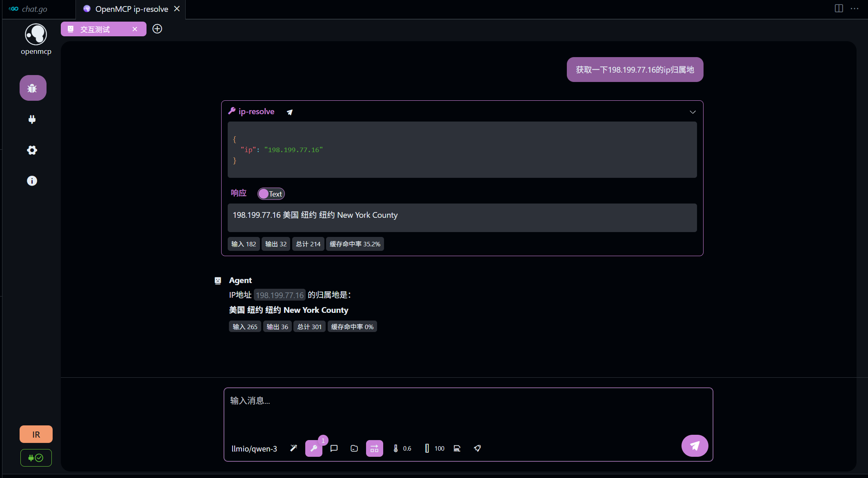Select the 交互测试 tab
Viewport: 868px width, 478px height.
(95, 29)
